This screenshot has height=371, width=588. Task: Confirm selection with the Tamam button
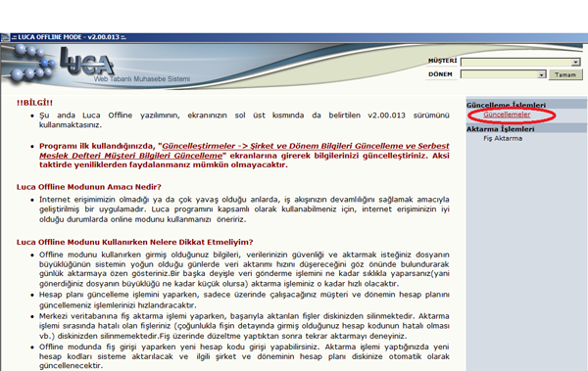coord(565,74)
